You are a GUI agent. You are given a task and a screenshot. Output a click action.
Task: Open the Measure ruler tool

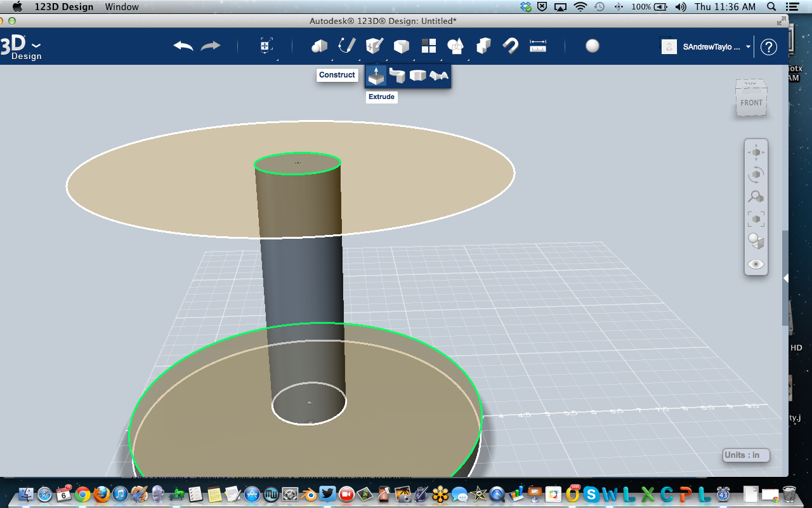[x=537, y=46]
